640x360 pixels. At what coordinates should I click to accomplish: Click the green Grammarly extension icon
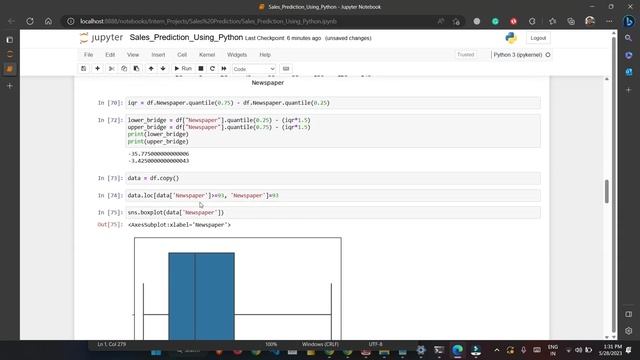pyautogui.click(x=495, y=21)
